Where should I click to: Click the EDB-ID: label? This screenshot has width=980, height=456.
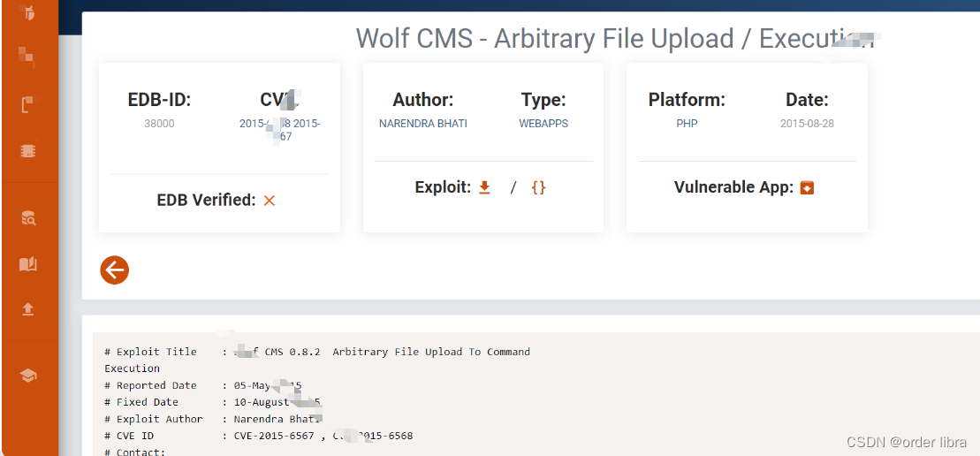pyautogui.click(x=159, y=100)
